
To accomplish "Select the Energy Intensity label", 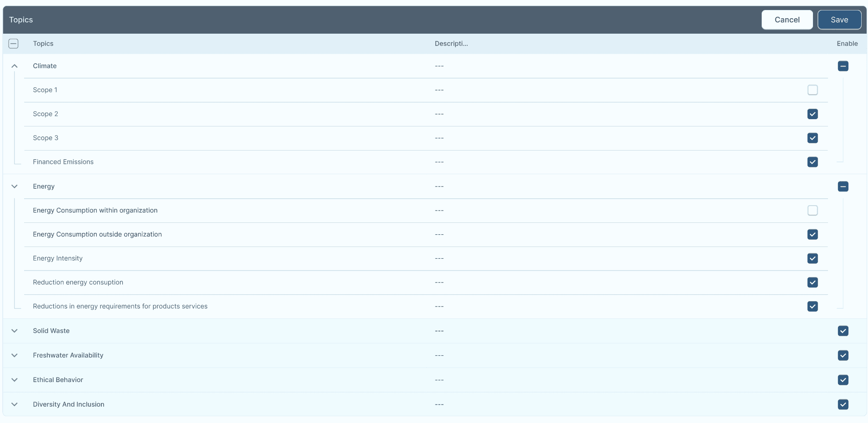I will (58, 258).
